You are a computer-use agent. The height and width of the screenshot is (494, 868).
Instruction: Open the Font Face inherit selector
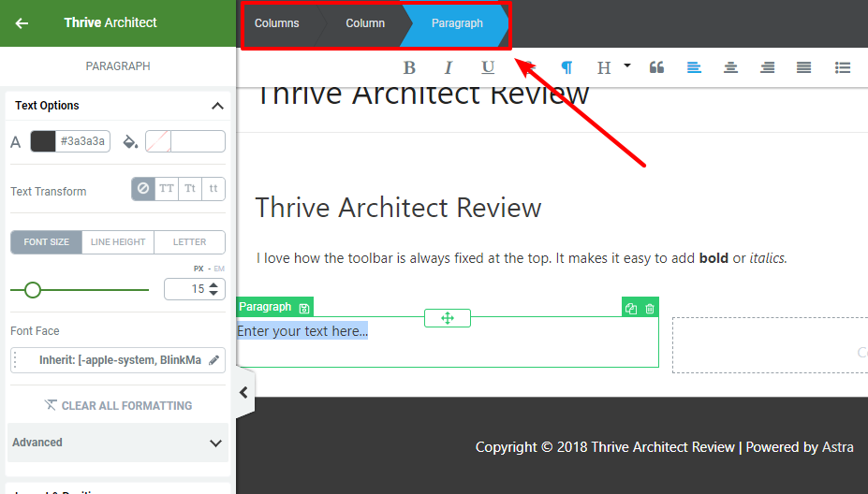tap(118, 360)
